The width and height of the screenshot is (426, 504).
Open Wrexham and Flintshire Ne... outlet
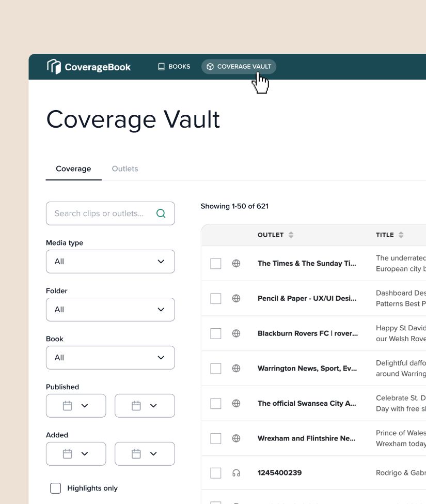(x=307, y=438)
